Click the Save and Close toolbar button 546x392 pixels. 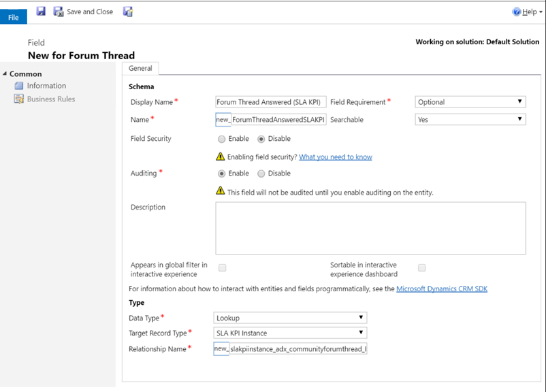coord(84,12)
